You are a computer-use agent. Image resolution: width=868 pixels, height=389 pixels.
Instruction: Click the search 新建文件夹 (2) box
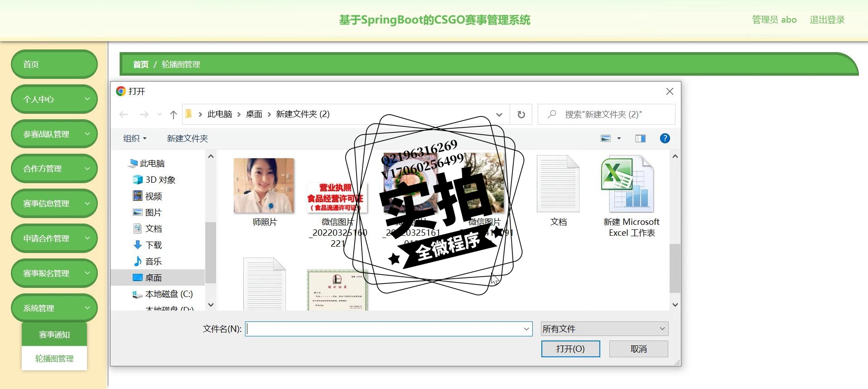(606, 114)
